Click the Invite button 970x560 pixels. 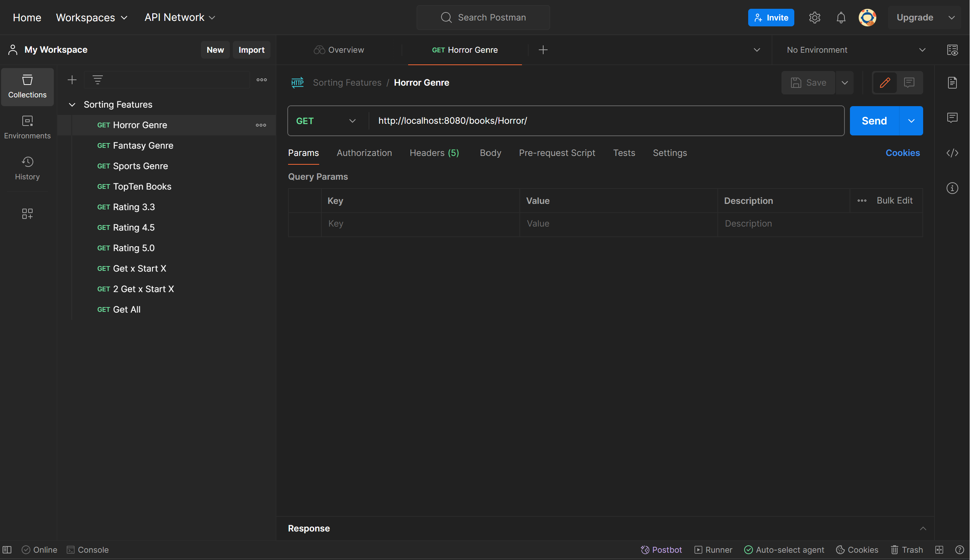pos(771,18)
